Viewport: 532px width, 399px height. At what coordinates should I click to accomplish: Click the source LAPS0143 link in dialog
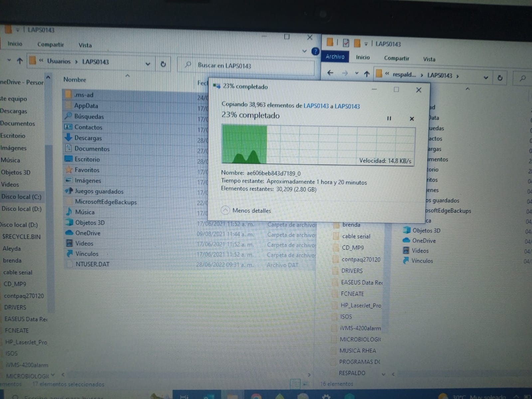pos(316,106)
